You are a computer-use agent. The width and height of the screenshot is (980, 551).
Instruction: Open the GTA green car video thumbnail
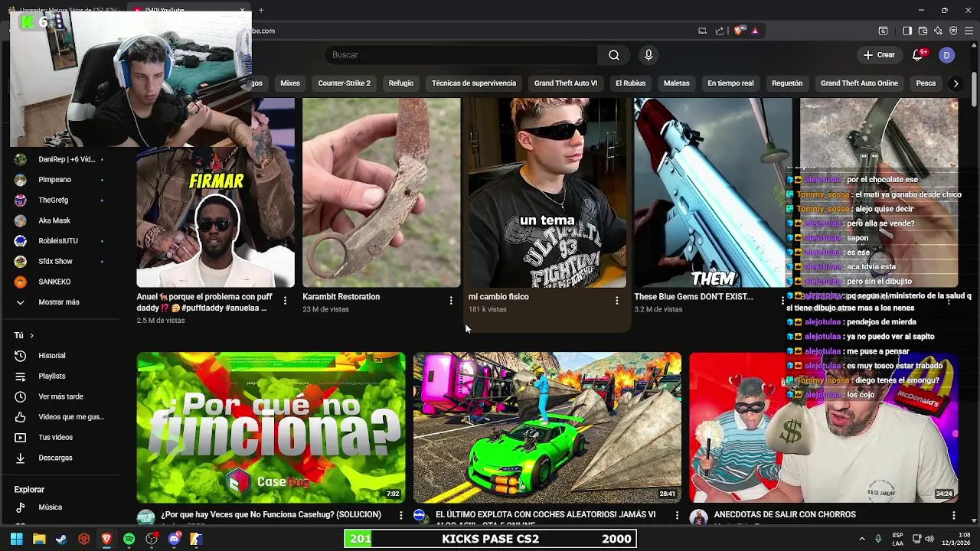point(547,427)
